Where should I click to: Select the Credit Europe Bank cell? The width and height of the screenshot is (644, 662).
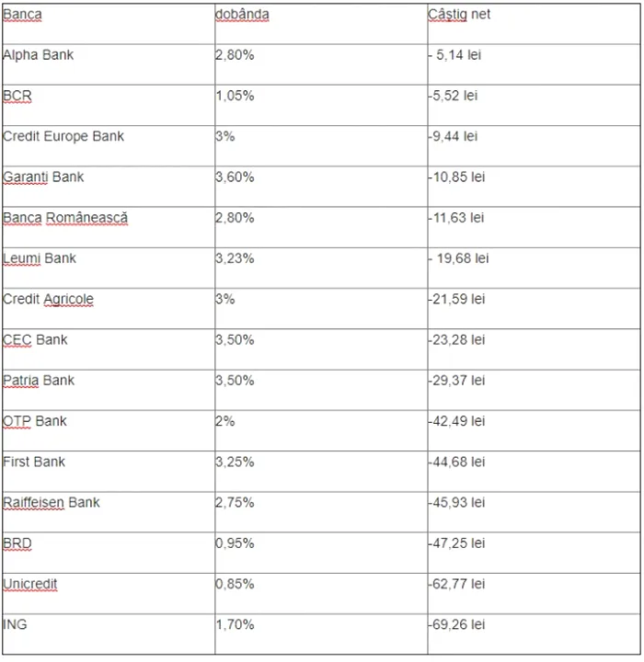pyautogui.click(x=63, y=136)
